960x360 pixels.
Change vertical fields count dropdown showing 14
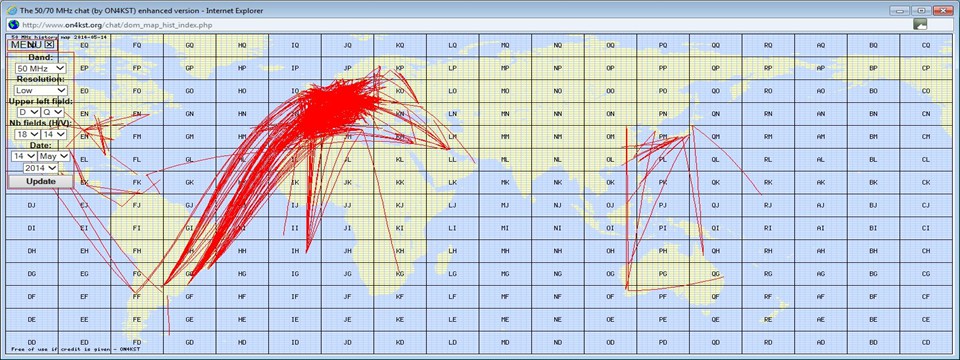[53, 134]
